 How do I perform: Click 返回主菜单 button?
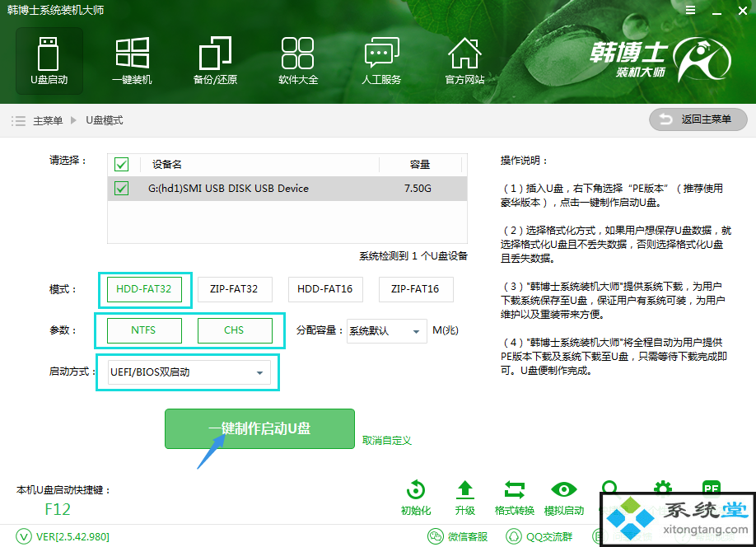tap(698, 119)
